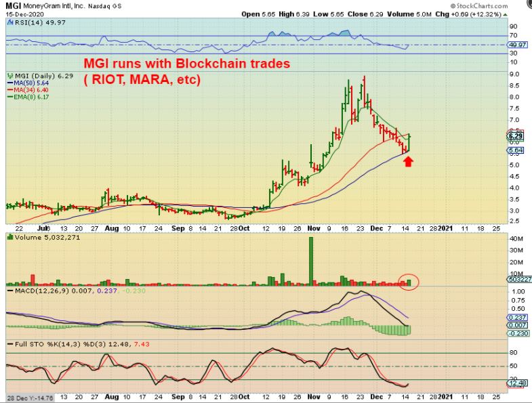Image resolution: width=532 pixels, height=403 pixels.
Task: Click the 40M volume scale label
Action: 516,239
